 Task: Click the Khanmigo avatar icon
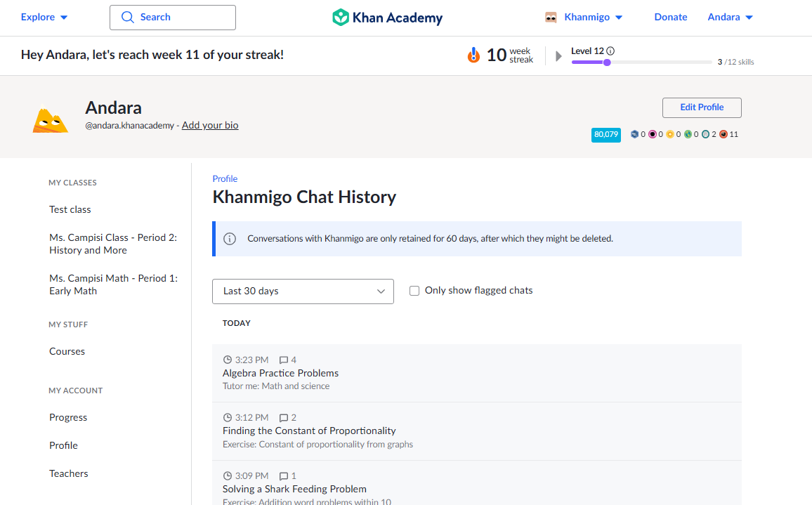(x=551, y=17)
